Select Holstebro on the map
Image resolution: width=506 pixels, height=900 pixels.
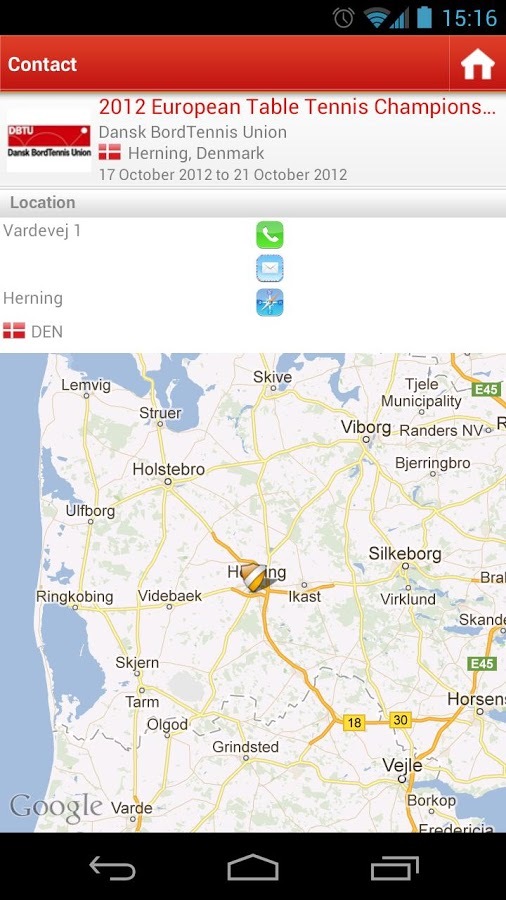tap(169, 470)
